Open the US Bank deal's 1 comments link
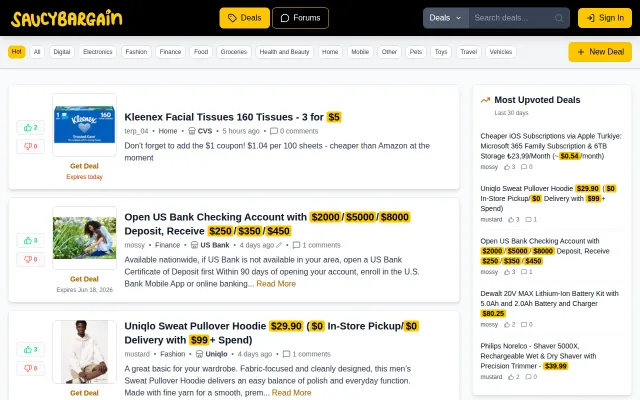Image resolution: width=640 pixels, height=400 pixels. (317, 245)
